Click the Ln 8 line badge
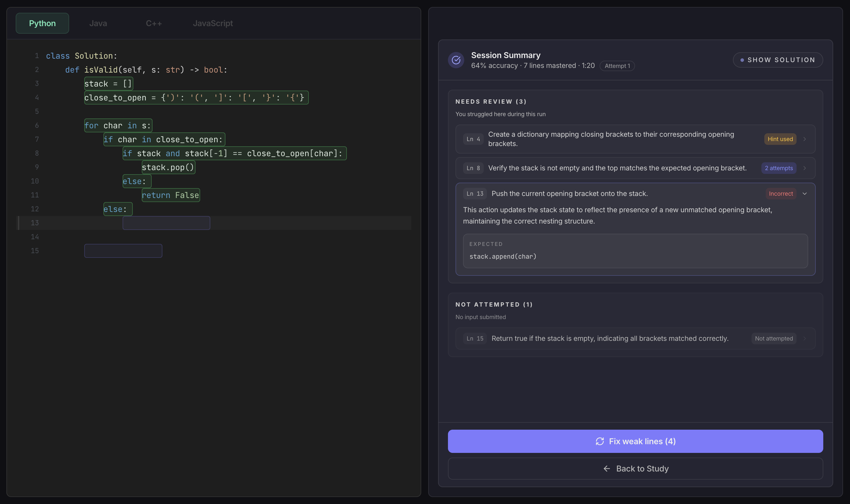Viewport: 850px width, 504px height. click(x=473, y=168)
